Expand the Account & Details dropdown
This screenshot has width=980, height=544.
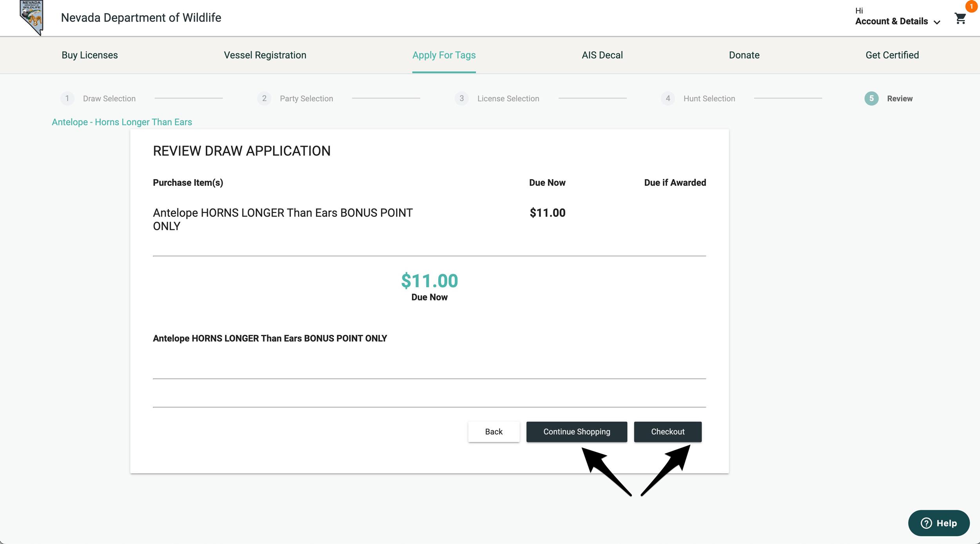pyautogui.click(x=891, y=21)
